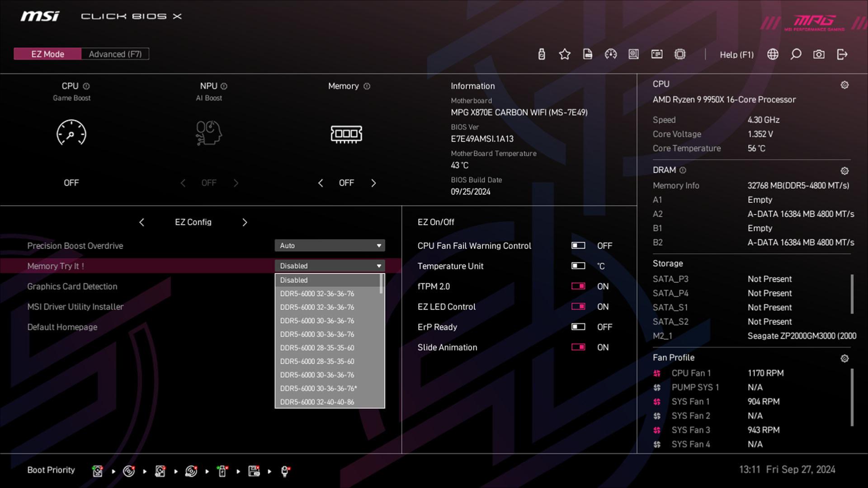Select Disabled option in open dropdown list
Viewport: 868px width, 488px height.
[x=328, y=280]
